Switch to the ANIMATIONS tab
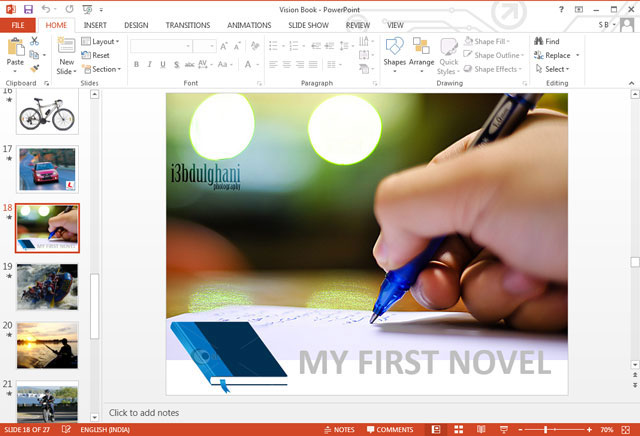The image size is (640, 436). point(249,25)
